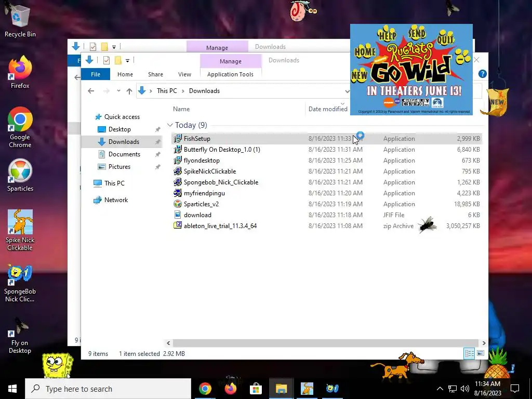Click the Windows Start button
Viewport: 532px width, 399px height.
pos(12,389)
